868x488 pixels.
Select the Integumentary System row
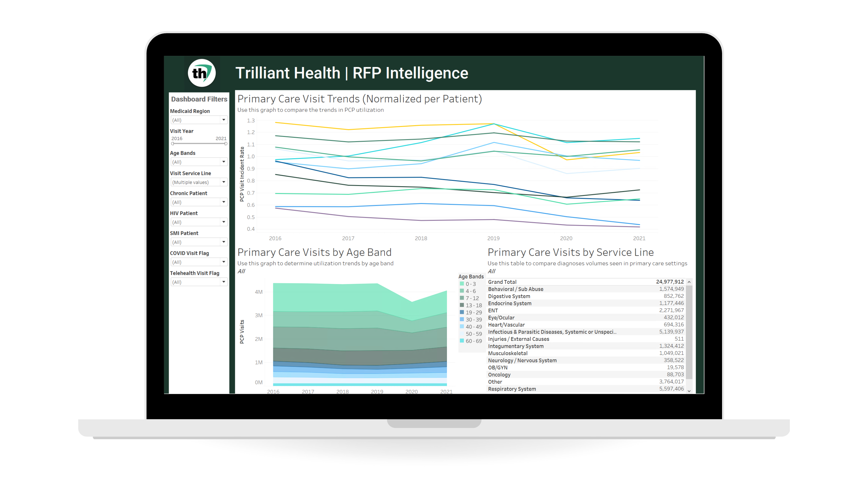[x=586, y=346]
